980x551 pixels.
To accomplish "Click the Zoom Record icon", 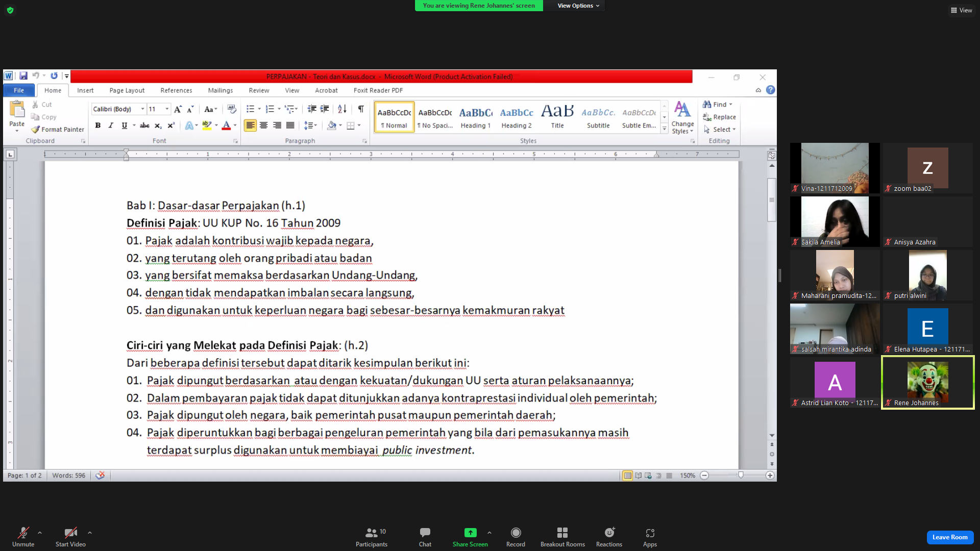I will 516,538.
